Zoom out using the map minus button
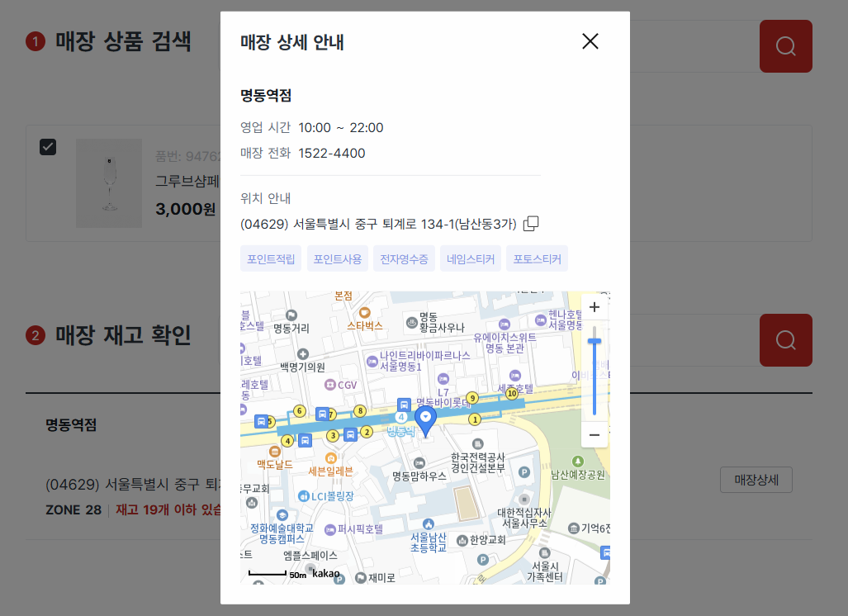Image resolution: width=848 pixels, height=616 pixels. pyautogui.click(x=594, y=434)
